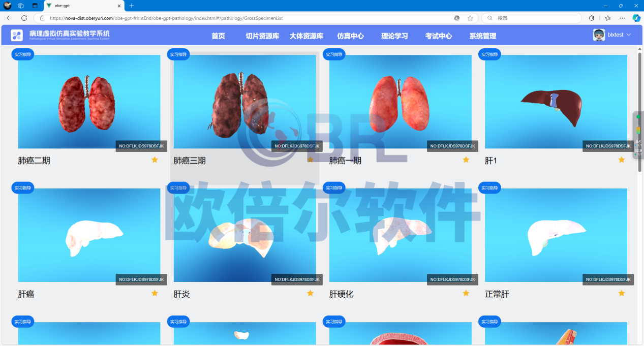Open the browser Extensions icon
Screen dimensions: 644x346
click(592, 18)
